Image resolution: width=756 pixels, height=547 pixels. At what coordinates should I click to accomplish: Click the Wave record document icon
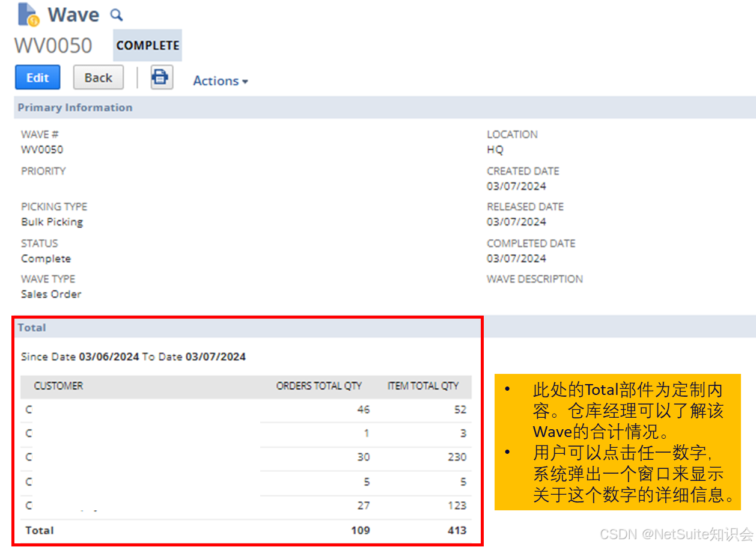(28, 14)
